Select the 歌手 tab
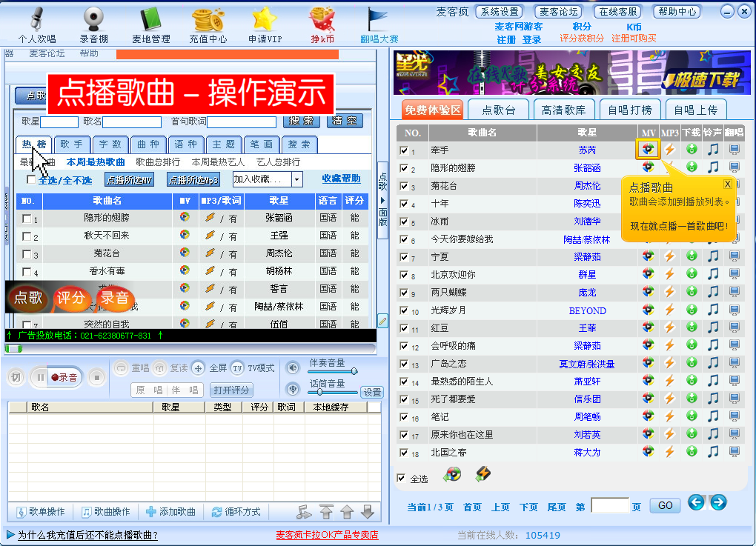The width and height of the screenshot is (756, 546). tap(71, 144)
